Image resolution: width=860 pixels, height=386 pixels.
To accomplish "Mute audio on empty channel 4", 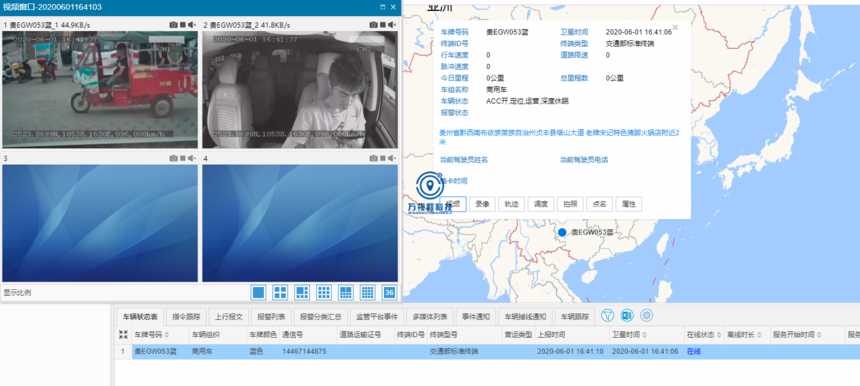I will click(392, 158).
